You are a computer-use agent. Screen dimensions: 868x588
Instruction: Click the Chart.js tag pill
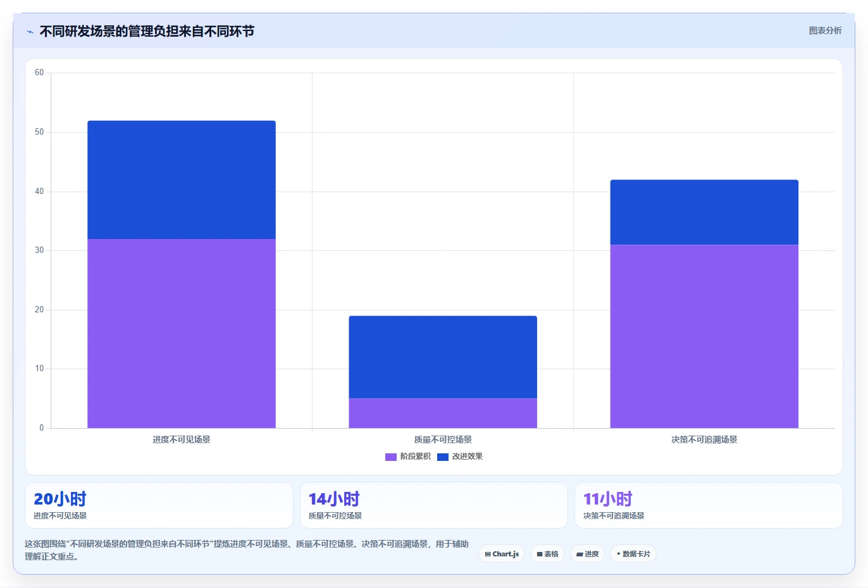[502, 554]
